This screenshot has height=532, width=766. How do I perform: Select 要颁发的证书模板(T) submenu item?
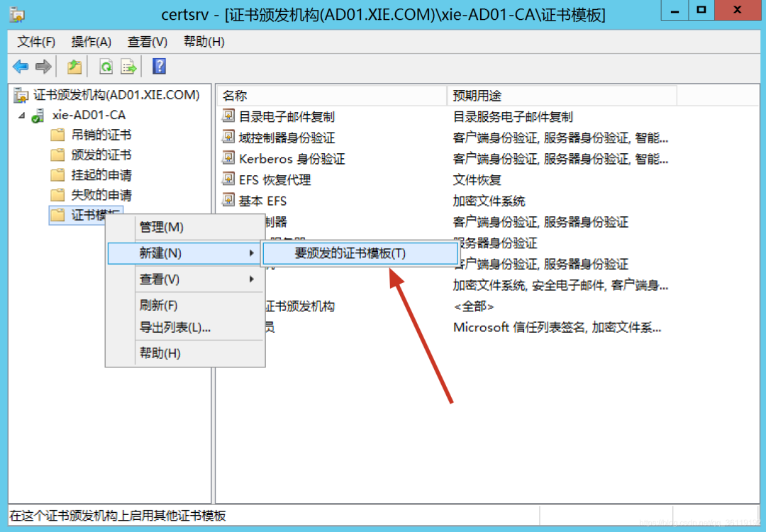(x=350, y=253)
